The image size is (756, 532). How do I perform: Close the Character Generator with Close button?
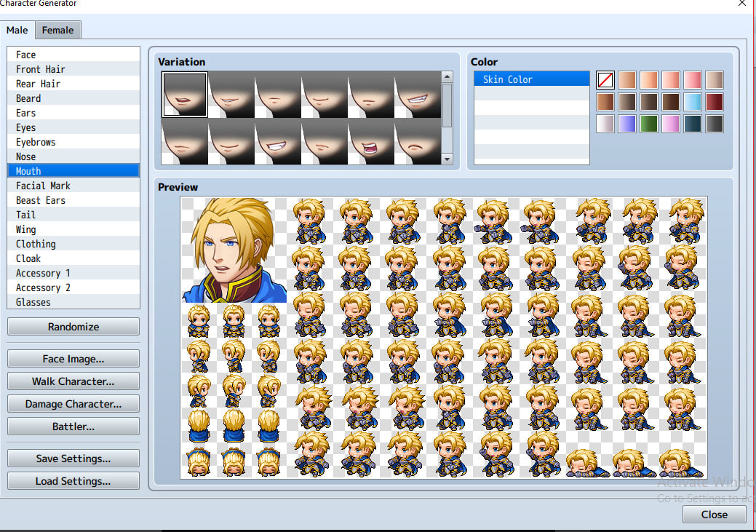coord(714,514)
